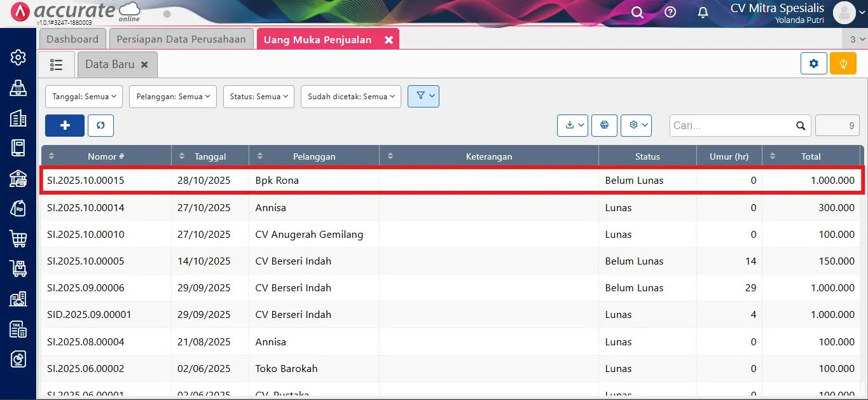The image size is (868, 400).
Task: Open the Pelanggan: Semua filter dropdown
Action: tap(172, 96)
